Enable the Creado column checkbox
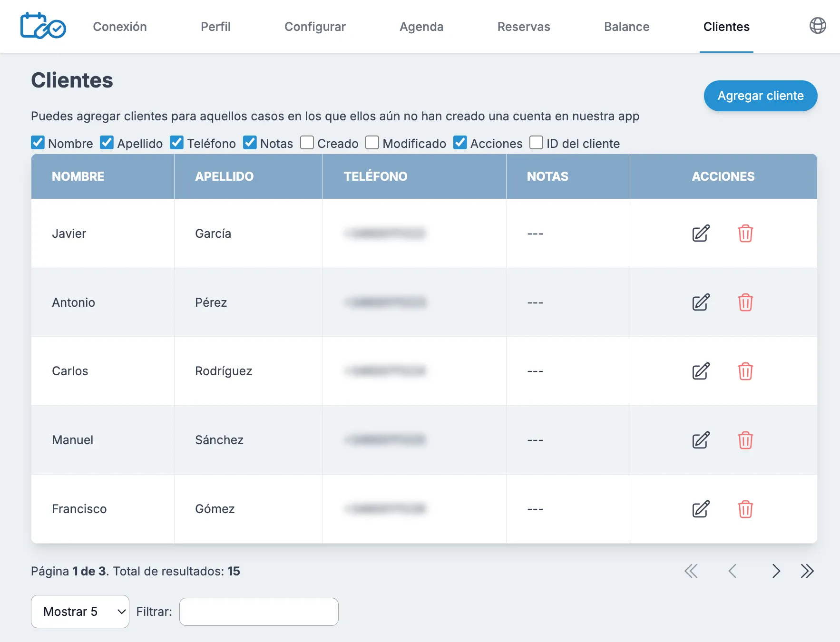The width and height of the screenshot is (840, 642). (x=307, y=143)
